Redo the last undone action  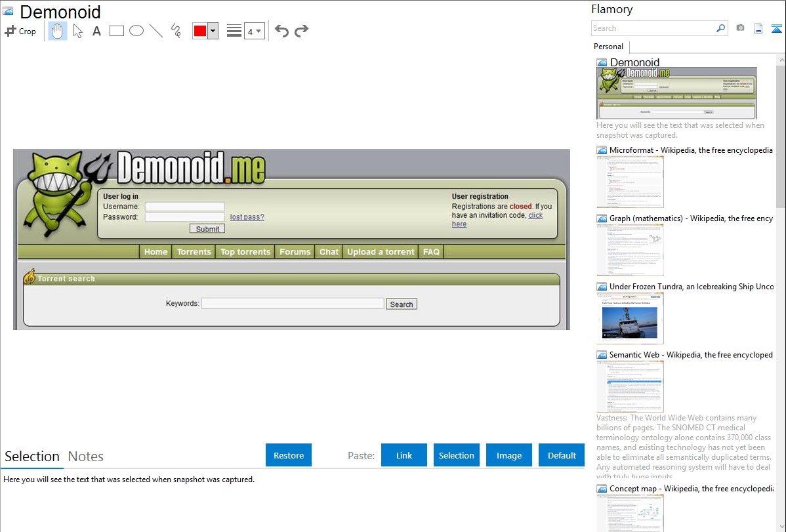(301, 31)
